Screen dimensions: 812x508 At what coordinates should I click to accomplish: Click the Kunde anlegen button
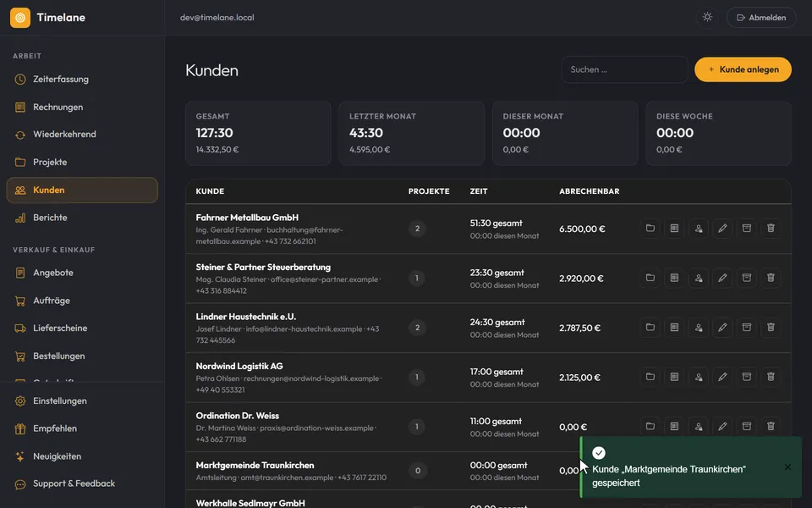pyautogui.click(x=743, y=69)
